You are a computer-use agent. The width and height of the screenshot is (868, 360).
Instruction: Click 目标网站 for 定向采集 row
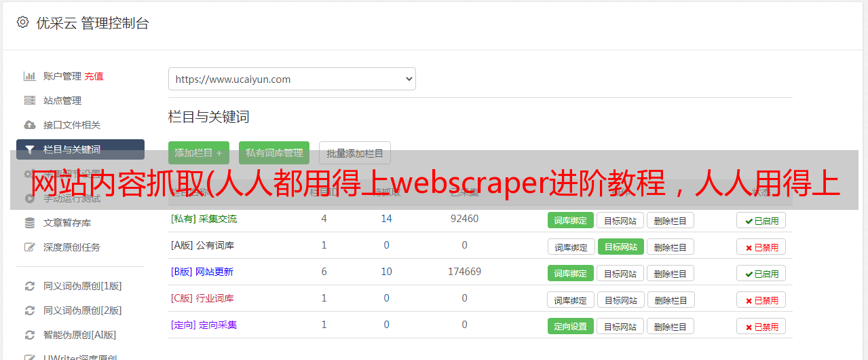click(620, 326)
